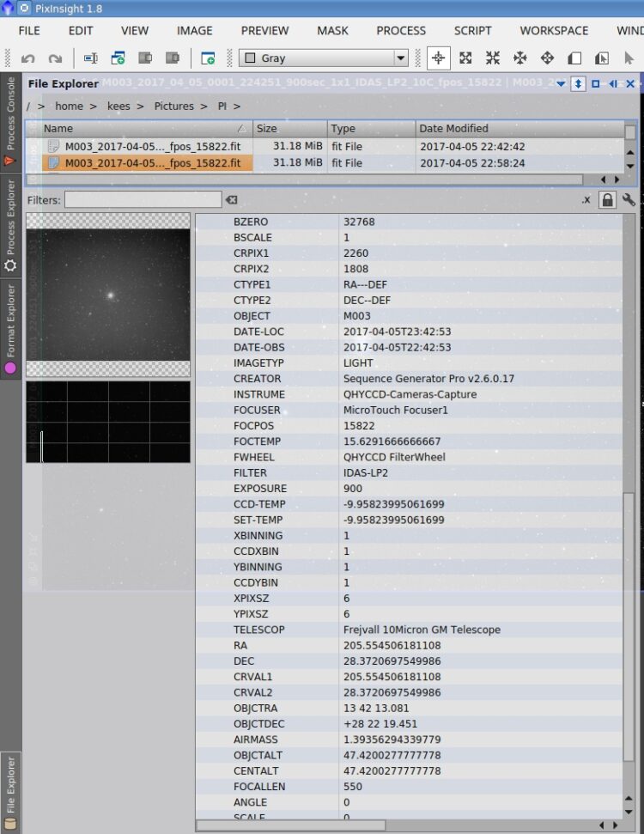Sort file list by Type column
This screenshot has height=834, width=644.
[x=371, y=128]
